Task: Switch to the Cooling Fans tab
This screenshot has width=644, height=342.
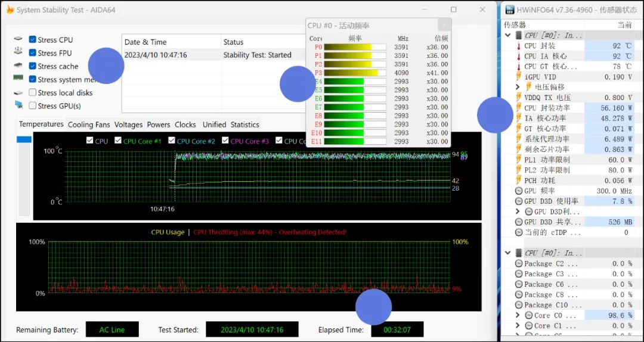Action: (x=89, y=125)
